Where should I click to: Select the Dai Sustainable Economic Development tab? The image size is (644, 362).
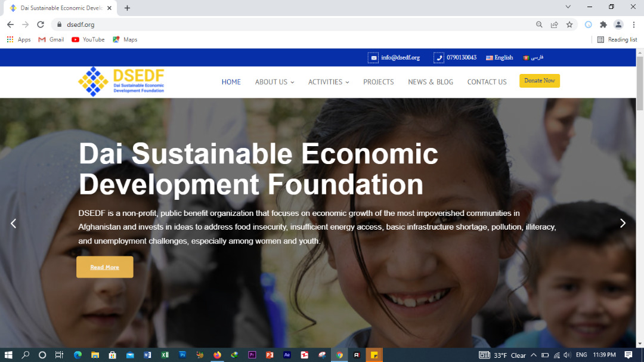(x=61, y=8)
